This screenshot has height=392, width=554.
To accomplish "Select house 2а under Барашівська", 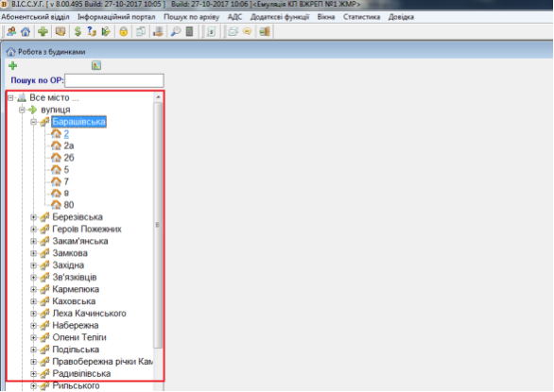I will pos(69,145).
